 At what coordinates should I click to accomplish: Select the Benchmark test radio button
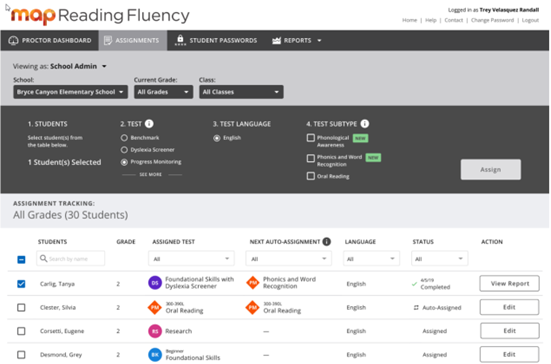(124, 138)
